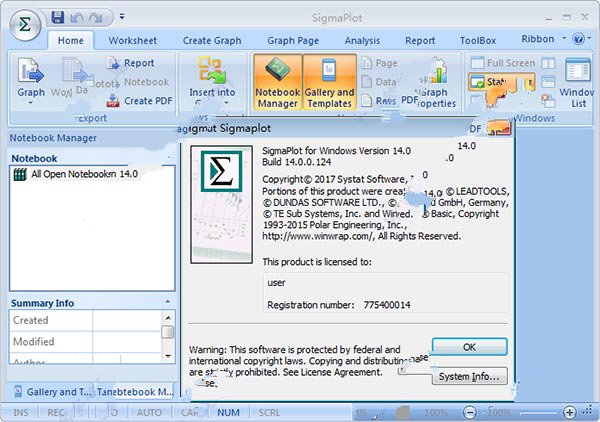600x422 pixels.
Task: Click the Data navigate button
Action: pyautogui.click(x=379, y=81)
